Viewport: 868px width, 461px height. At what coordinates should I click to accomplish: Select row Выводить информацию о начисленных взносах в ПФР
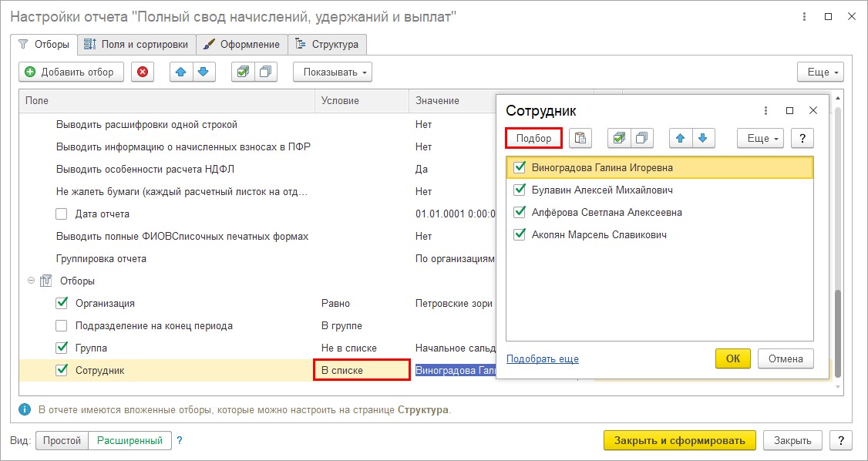[x=183, y=146]
